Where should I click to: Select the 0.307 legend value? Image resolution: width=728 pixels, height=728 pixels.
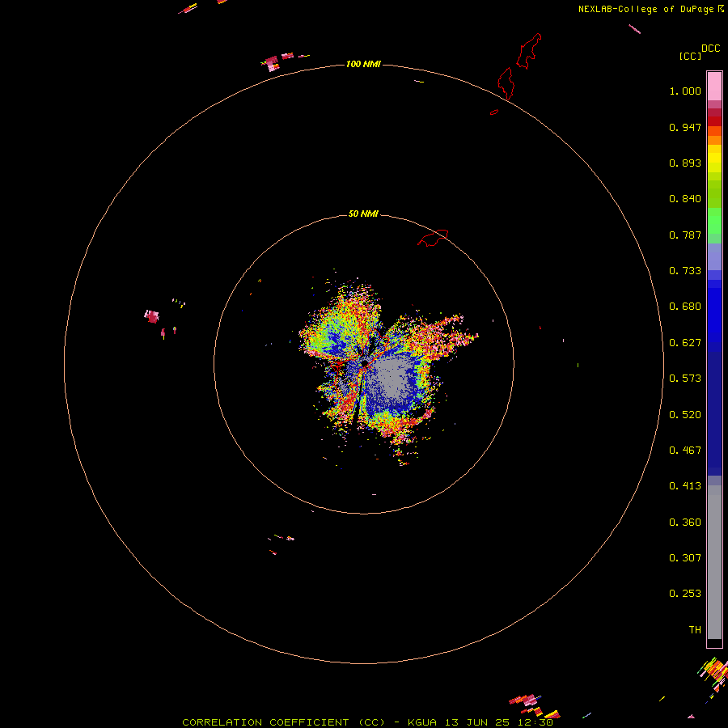click(685, 558)
